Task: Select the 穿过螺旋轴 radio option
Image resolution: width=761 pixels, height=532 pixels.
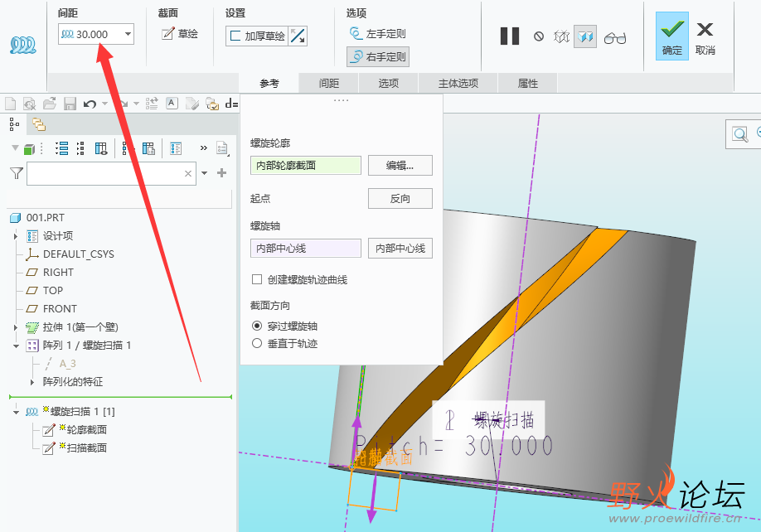Action: (257, 326)
